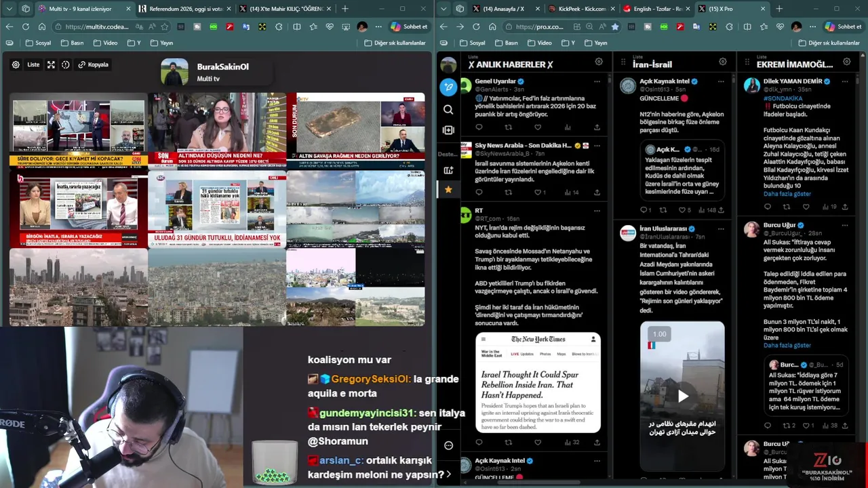Select the ULUDAĞ 31 GÜNDÜR TUTUKLU channel
The image size is (868, 488).
coord(217,209)
